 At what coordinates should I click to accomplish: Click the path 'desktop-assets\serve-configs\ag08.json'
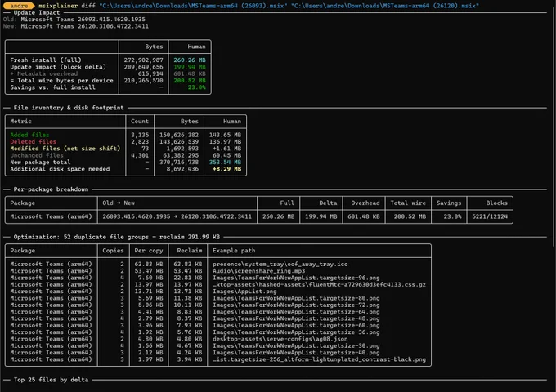[280, 339]
